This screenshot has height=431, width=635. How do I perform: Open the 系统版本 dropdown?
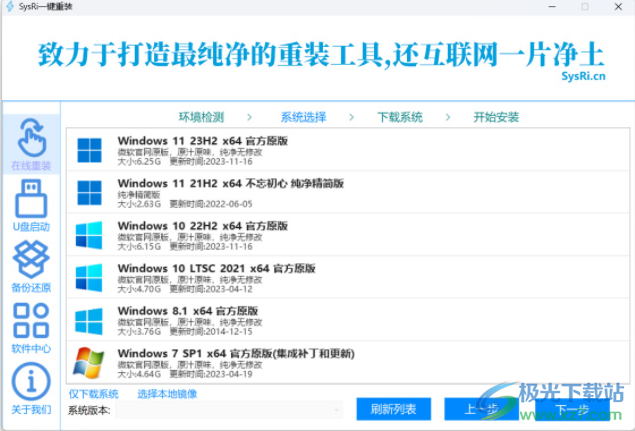point(229,410)
